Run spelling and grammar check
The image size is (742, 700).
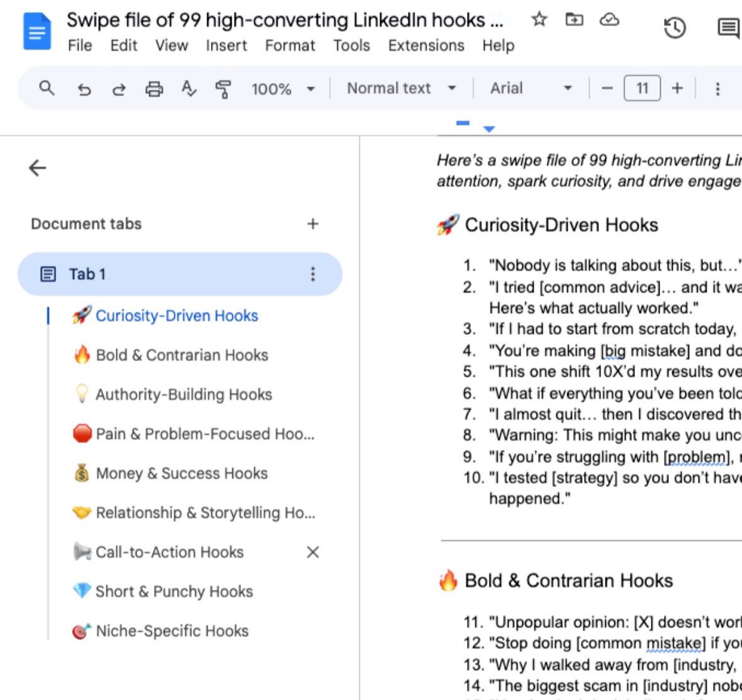(188, 89)
